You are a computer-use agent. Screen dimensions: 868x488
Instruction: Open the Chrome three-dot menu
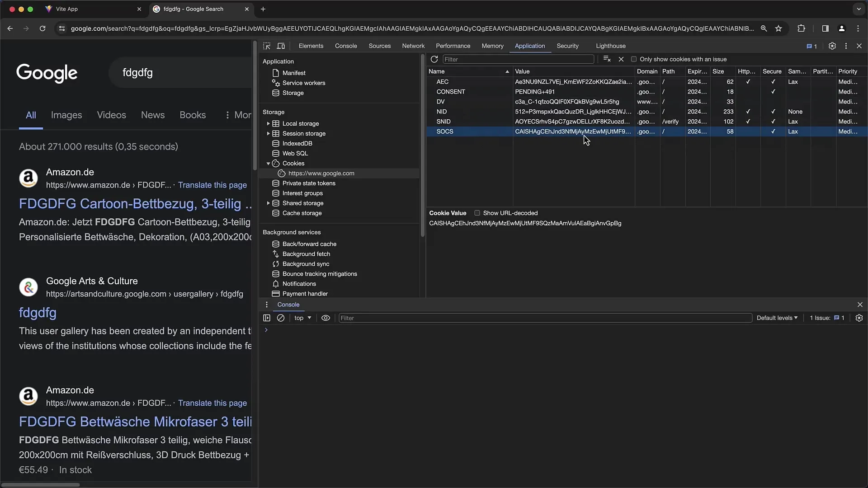coord(858,28)
